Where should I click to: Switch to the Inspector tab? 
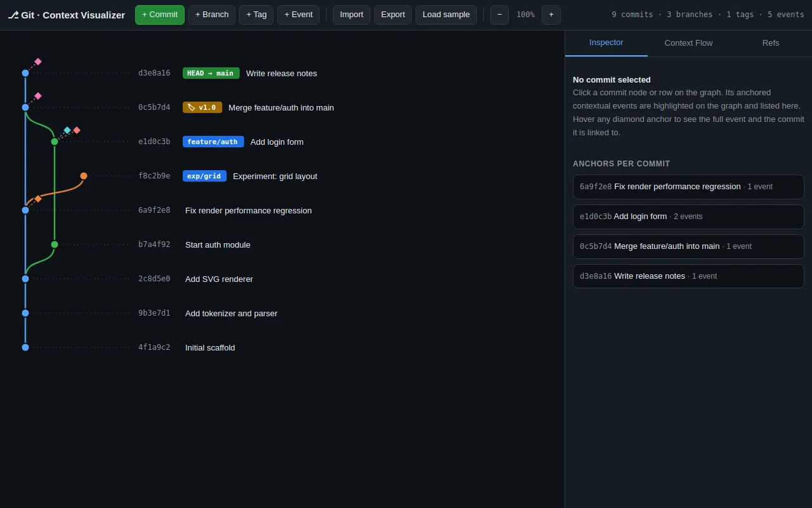(x=606, y=43)
